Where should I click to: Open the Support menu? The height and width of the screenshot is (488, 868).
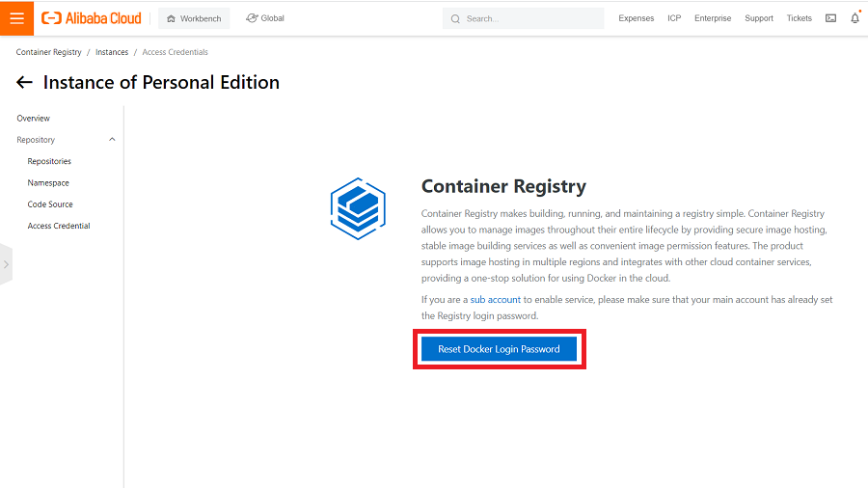(x=759, y=18)
